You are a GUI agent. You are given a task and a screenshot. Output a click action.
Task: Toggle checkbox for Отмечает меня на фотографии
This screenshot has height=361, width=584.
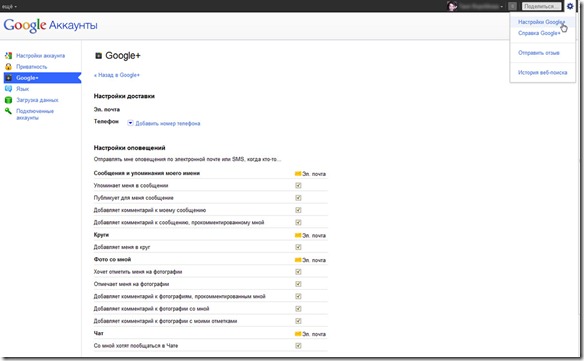click(298, 284)
